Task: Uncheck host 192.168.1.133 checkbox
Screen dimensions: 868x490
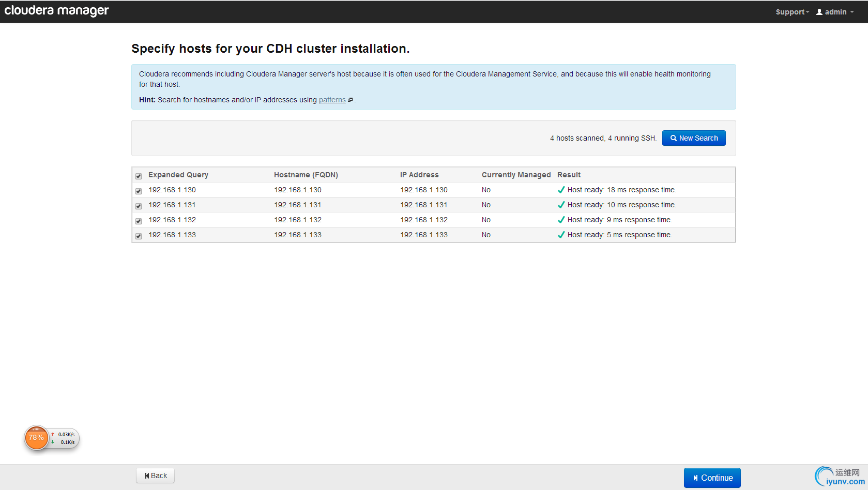Action: point(139,236)
